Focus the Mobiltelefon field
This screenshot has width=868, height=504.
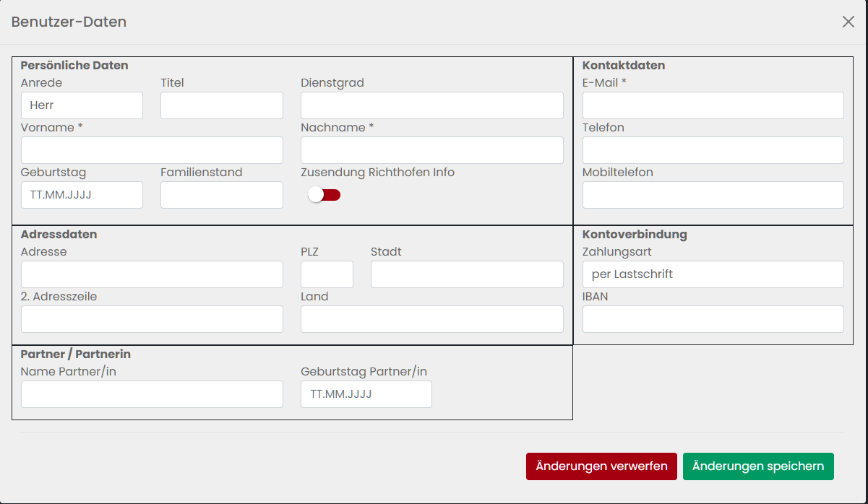pos(713,195)
